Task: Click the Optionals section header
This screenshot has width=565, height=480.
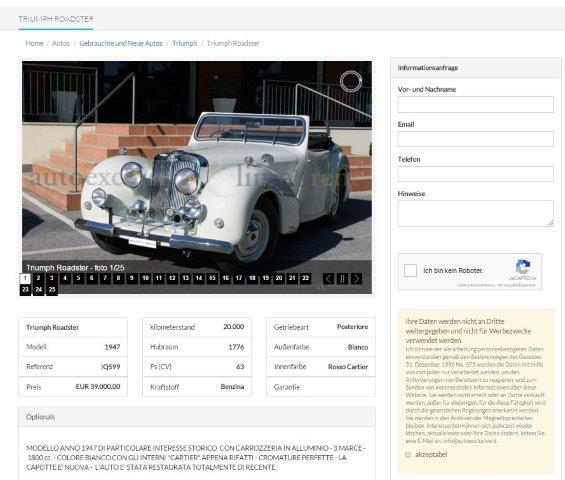Action: [197, 417]
